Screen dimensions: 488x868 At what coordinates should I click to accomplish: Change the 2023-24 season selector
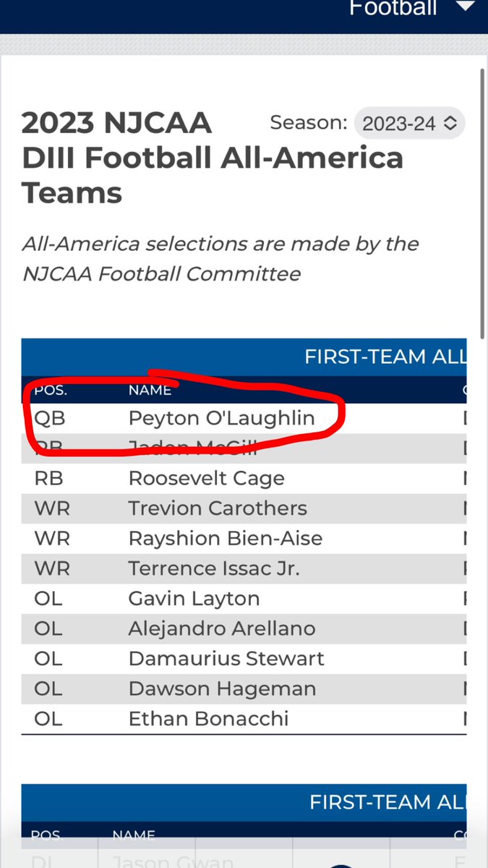(x=409, y=124)
